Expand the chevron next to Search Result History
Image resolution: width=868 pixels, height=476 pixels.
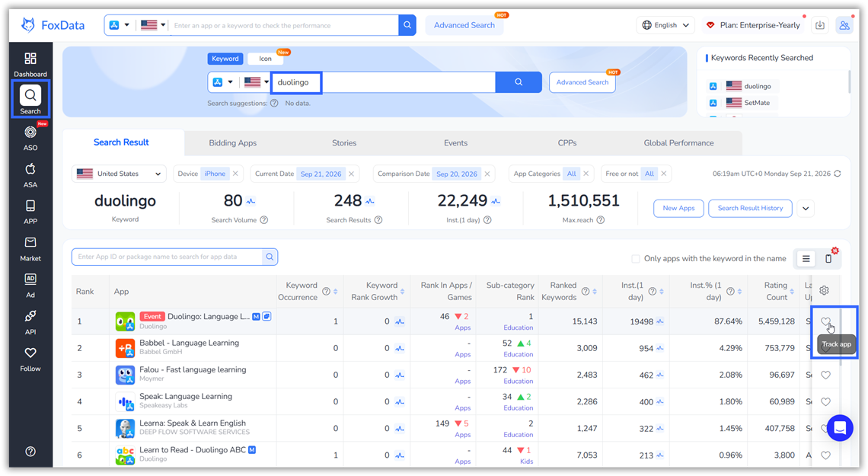(x=806, y=208)
